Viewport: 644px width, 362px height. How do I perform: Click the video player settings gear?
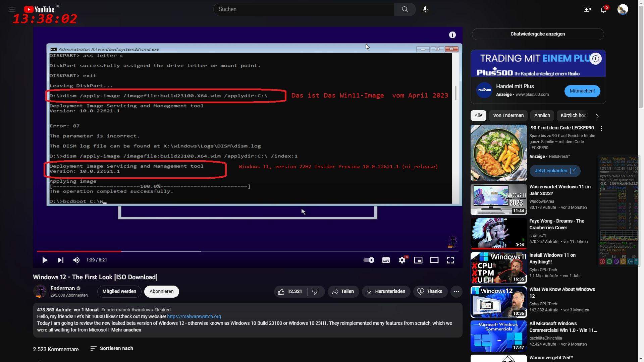coord(402,260)
